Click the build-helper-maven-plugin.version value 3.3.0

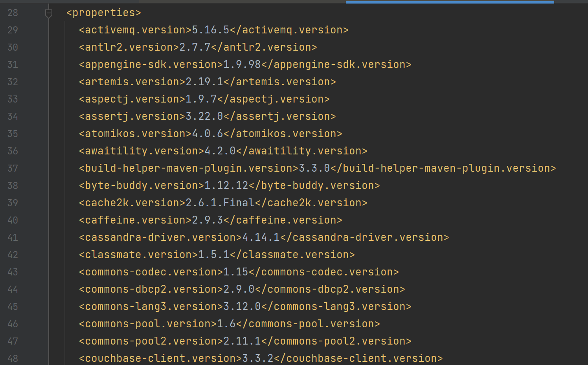pos(314,168)
